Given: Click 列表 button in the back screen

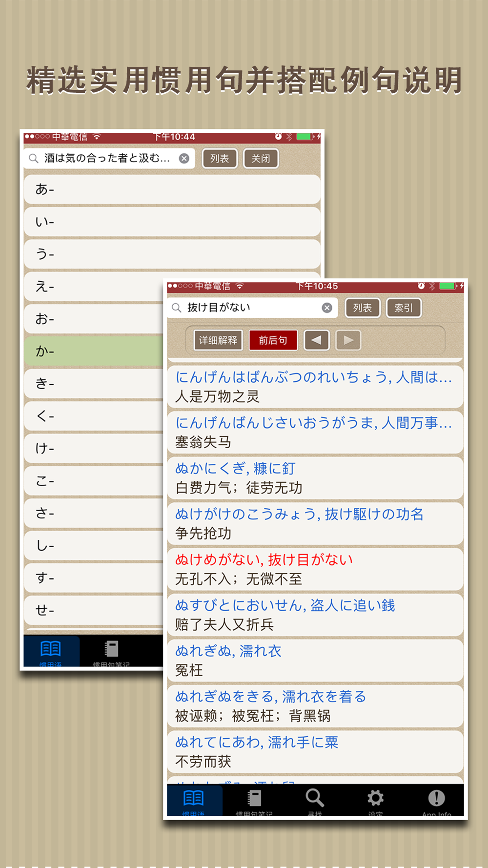Looking at the screenshot, I should pos(220,158).
